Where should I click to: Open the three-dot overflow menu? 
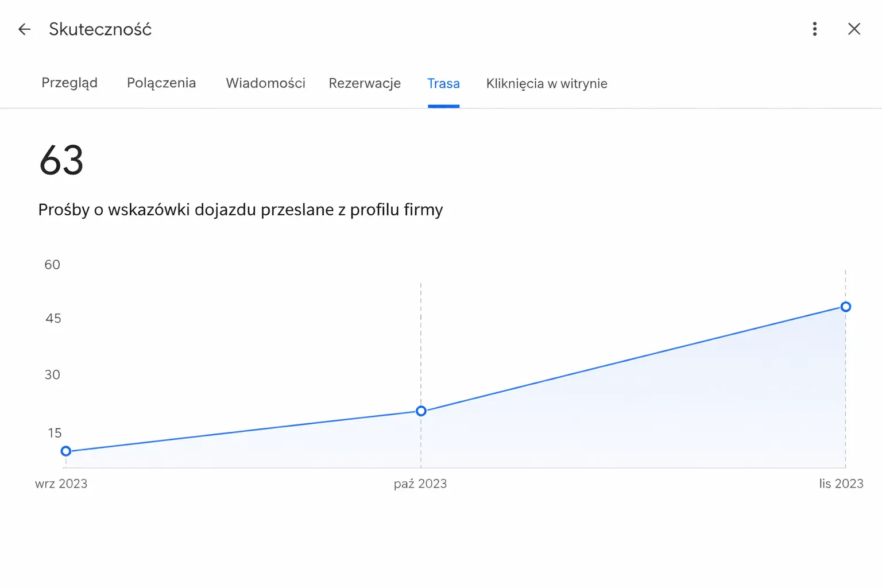[x=814, y=29]
